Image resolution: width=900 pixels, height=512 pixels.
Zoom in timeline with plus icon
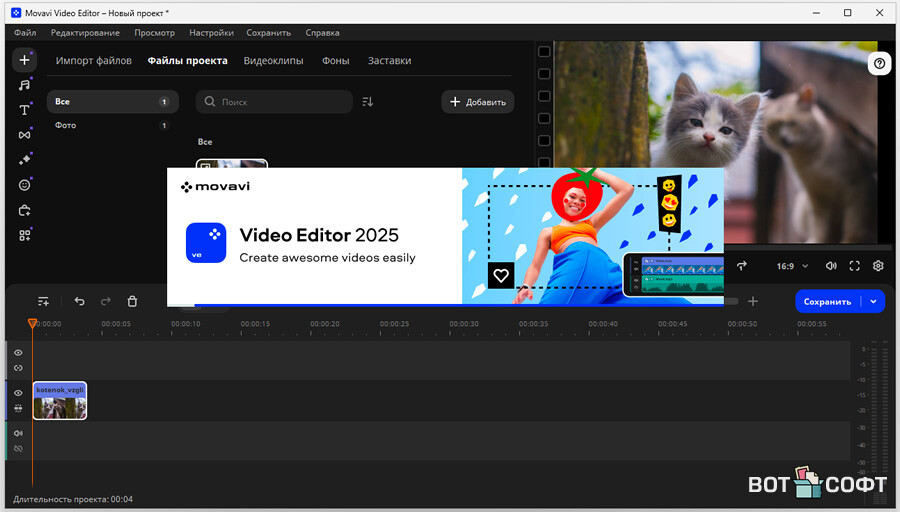click(753, 301)
